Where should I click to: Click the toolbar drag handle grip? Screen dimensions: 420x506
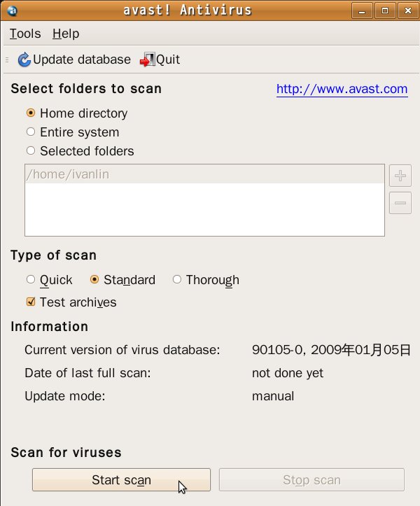coord(7,59)
